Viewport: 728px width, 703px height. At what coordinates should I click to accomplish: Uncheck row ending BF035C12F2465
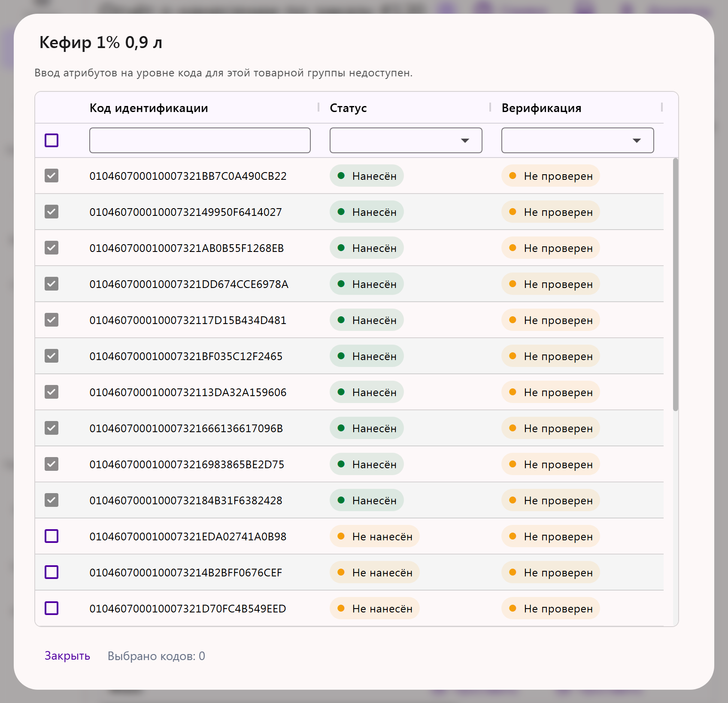[x=52, y=356]
